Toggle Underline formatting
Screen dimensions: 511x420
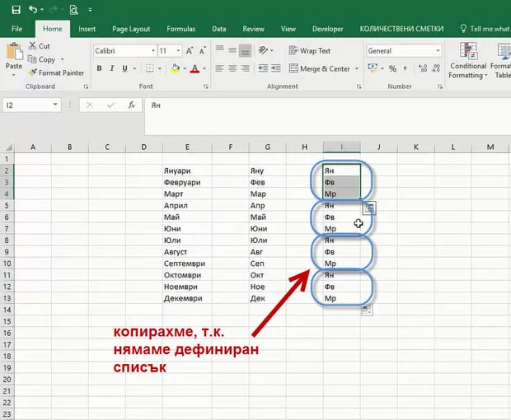124,68
